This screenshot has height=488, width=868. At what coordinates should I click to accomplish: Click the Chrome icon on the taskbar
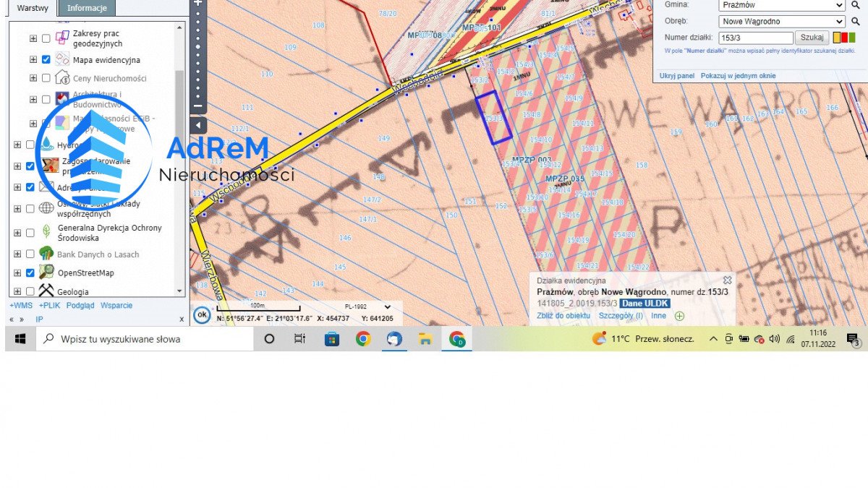[x=363, y=338]
